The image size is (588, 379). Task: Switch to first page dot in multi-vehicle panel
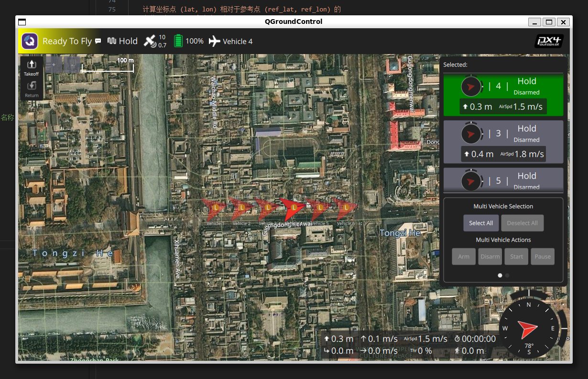point(500,275)
